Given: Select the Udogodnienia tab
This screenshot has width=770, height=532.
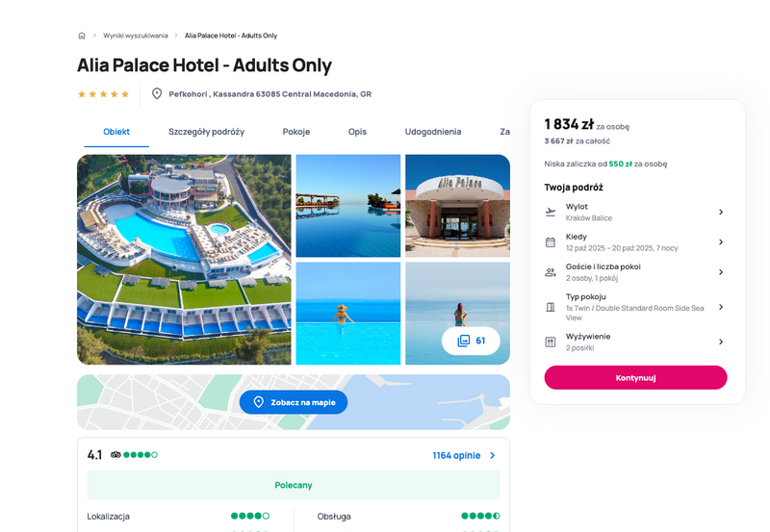Looking at the screenshot, I should click(x=432, y=132).
